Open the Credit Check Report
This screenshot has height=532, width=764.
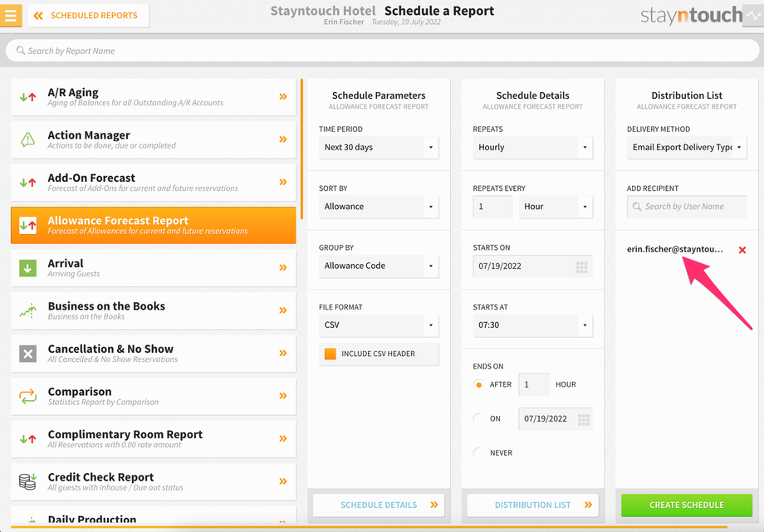tap(153, 482)
